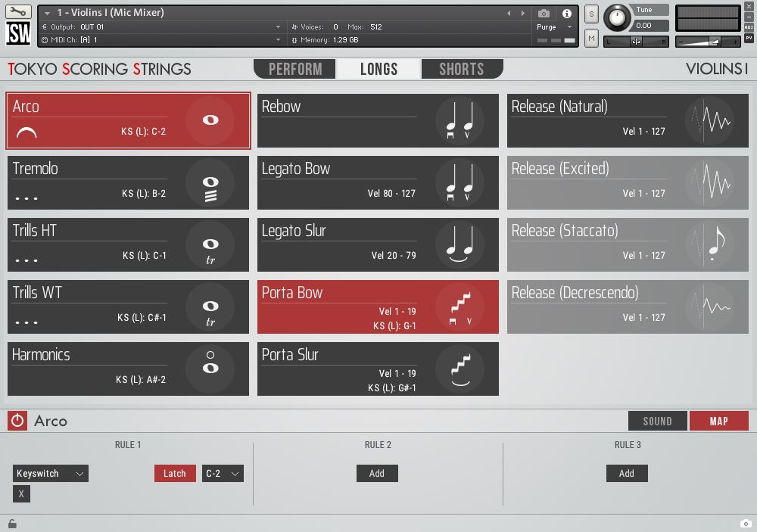Image resolution: width=757 pixels, height=532 pixels.
Task: Click 'KS (L): G#-1' on Porta Slur
Action: click(392, 388)
